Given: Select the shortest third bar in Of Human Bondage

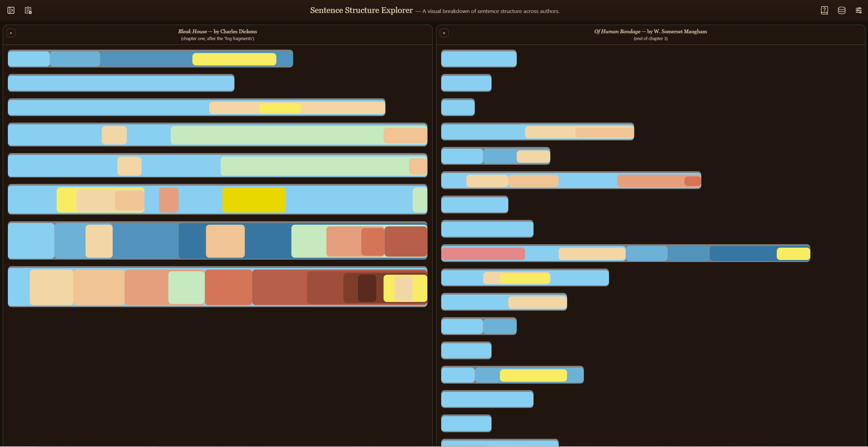Looking at the screenshot, I should coord(458,108).
